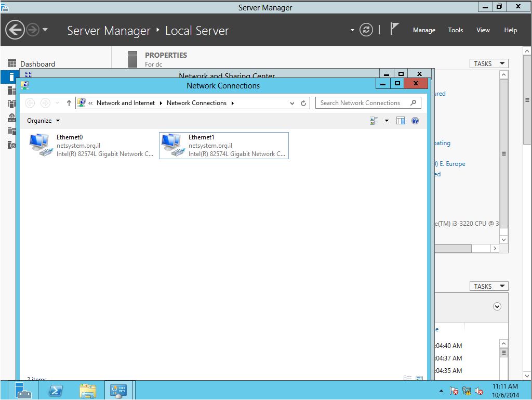Viewport: 532px width, 400px height.
Task: Click Server Manager forward arrow
Action: coord(33,30)
